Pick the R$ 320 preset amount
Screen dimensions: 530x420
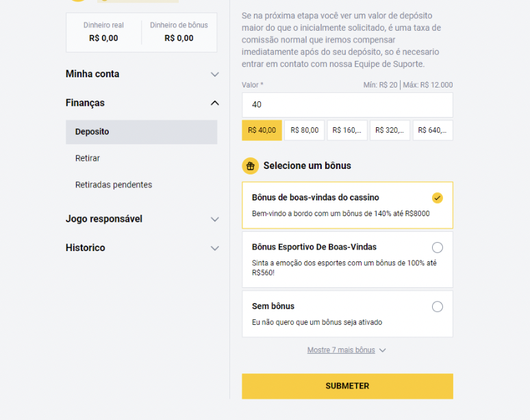coord(390,130)
